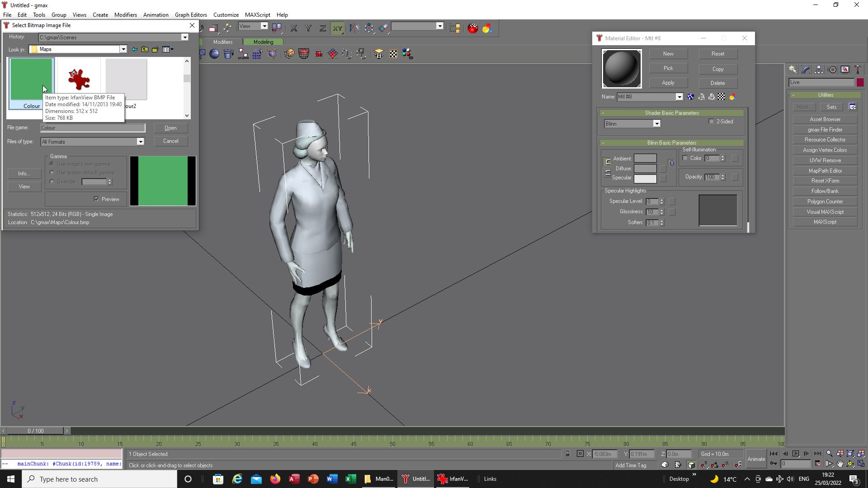Expand the Blinn shader type dropdown
Viewport: 868px width, 488px height.
[657, 124]
